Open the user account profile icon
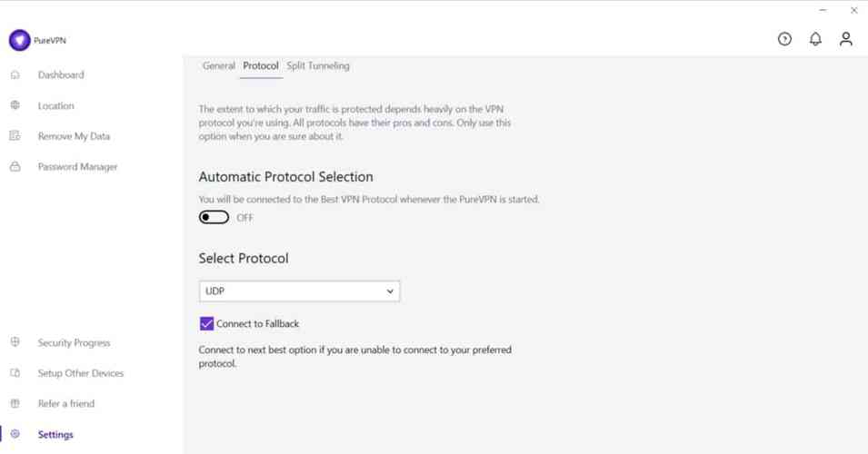The height and width of the screenshot is (454, 868). click(846, 39)
